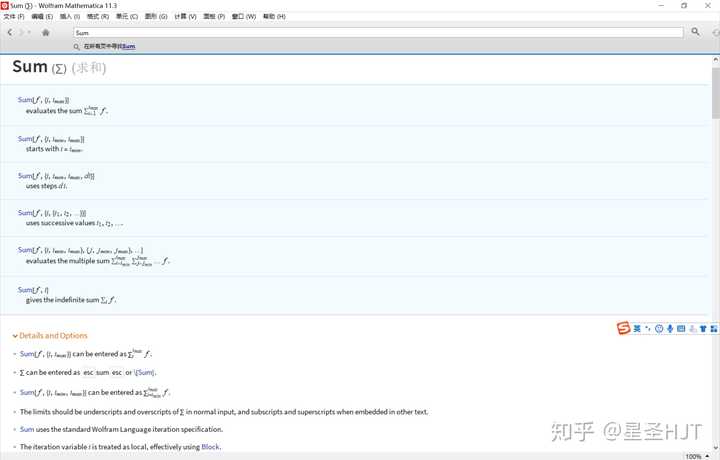Toggle Sogou English/Chinese mode icon
This screenshot has height=460, width=720.
click(x=637, y=329)
